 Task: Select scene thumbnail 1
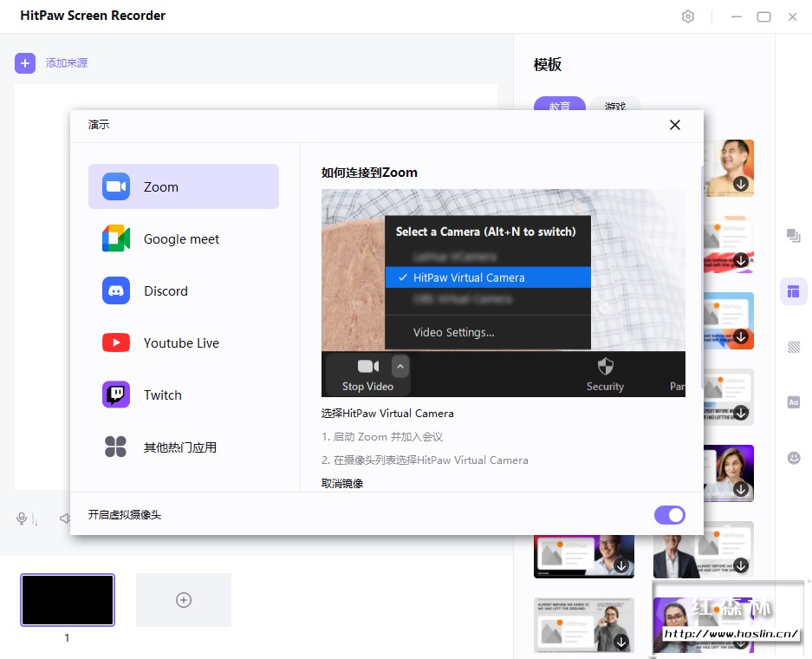point(68,600)
